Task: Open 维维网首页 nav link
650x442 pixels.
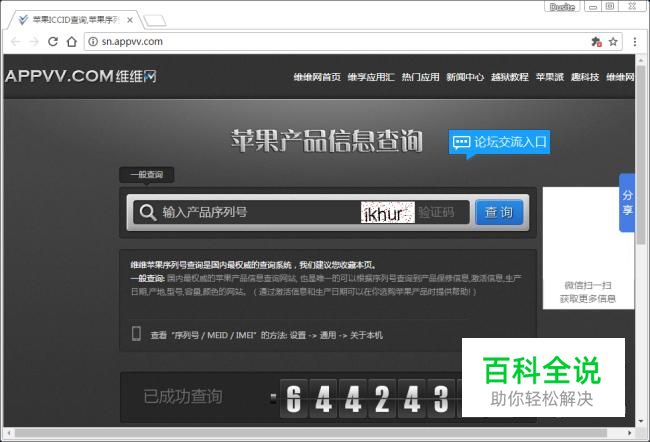Action: pos(317,77)
